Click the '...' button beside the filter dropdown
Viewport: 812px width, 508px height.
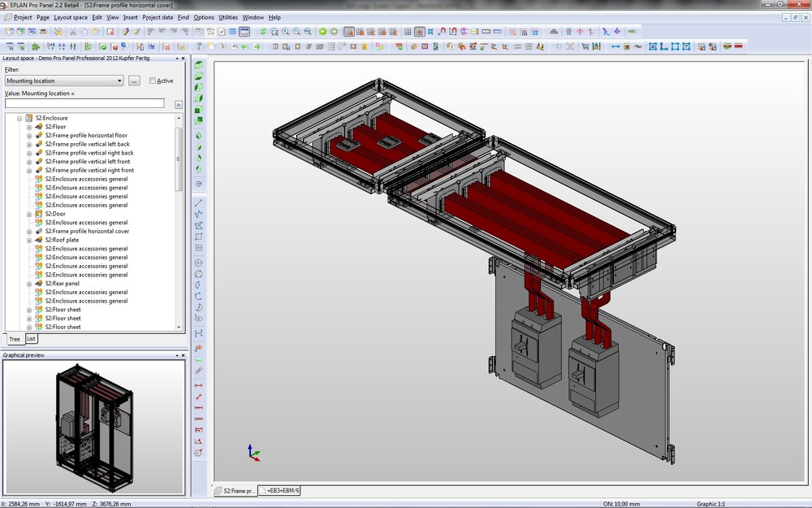coord(134,80)
